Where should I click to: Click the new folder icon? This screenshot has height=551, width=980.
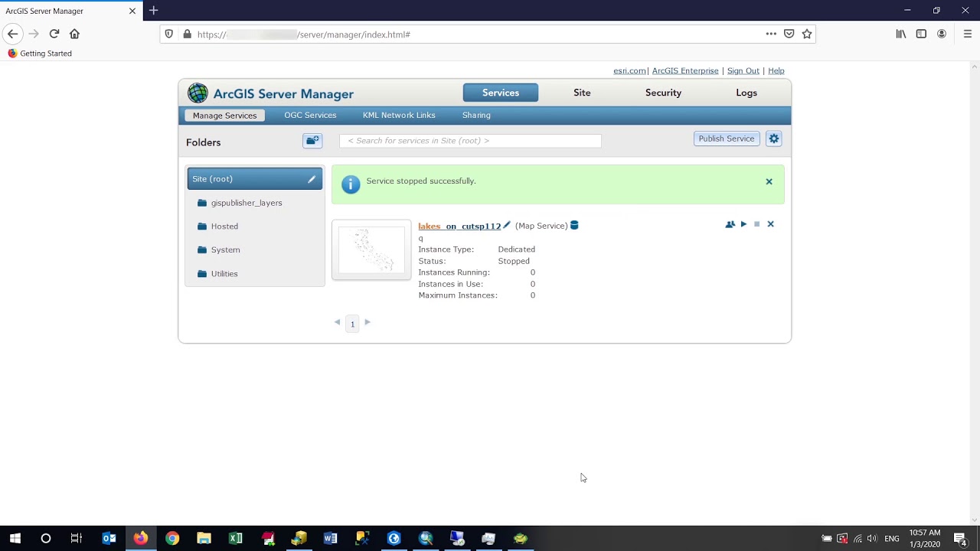coord(312,141)
